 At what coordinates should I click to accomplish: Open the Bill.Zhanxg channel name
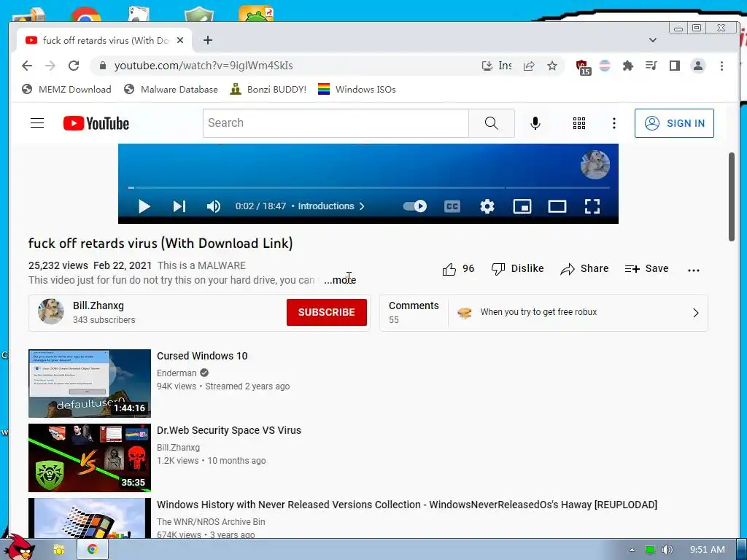tap(98, 306)
